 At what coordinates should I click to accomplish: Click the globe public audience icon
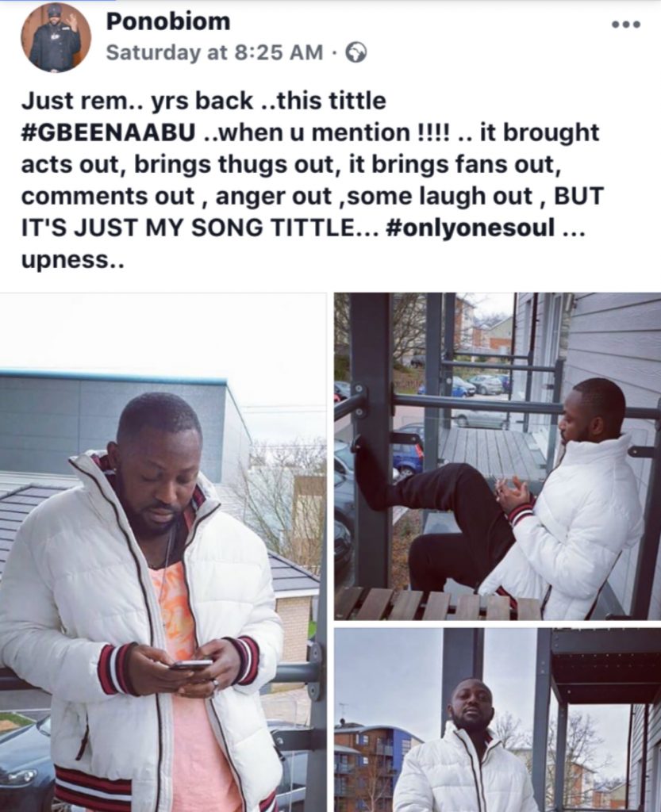[356, 52]
